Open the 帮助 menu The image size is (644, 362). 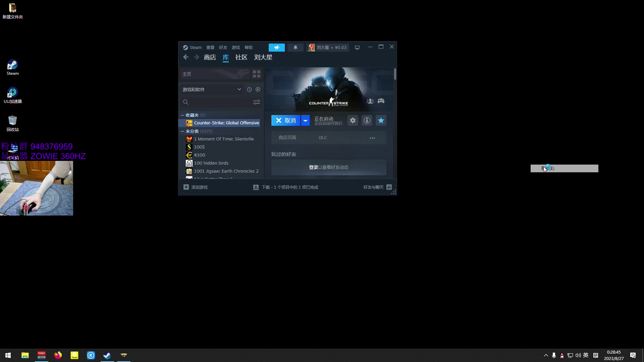coord(249,48)
